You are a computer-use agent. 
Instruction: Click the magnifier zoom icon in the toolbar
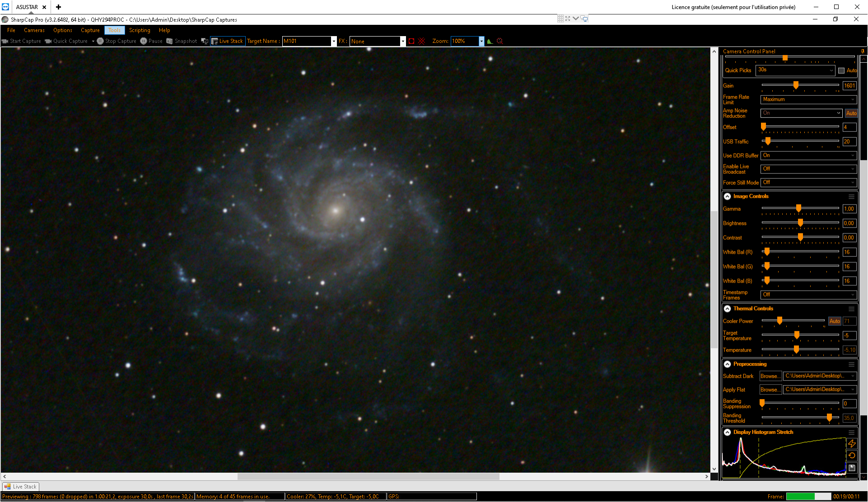tap(499, 41)
